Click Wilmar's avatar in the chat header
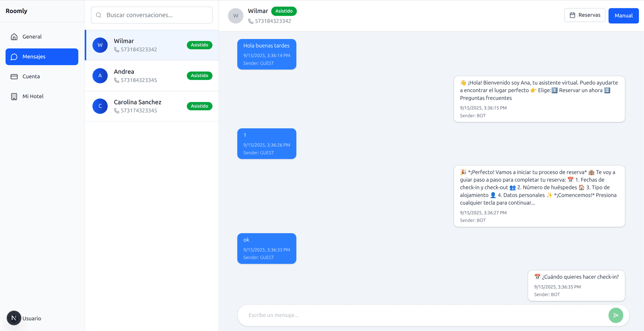The image size is (644, 331). click(x=235, y=15)
